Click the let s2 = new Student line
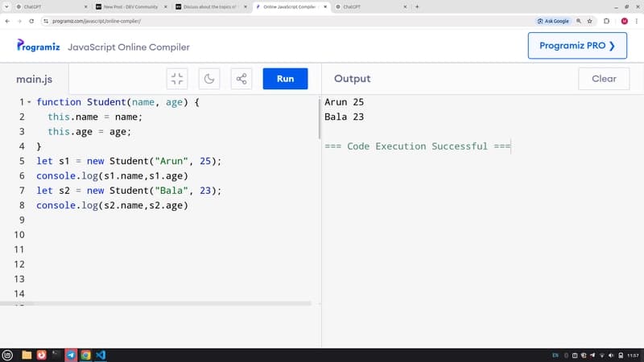This screenshot has width=644, height=362. coord(129,191)
